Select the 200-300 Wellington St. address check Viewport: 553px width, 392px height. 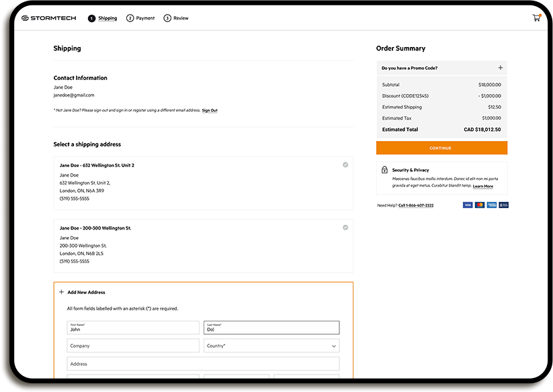pyautogui.click(x=345, y=228)
